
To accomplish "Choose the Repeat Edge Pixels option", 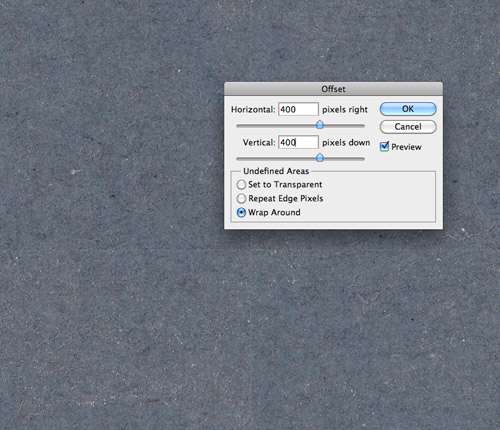I will [x=241, y=199].
